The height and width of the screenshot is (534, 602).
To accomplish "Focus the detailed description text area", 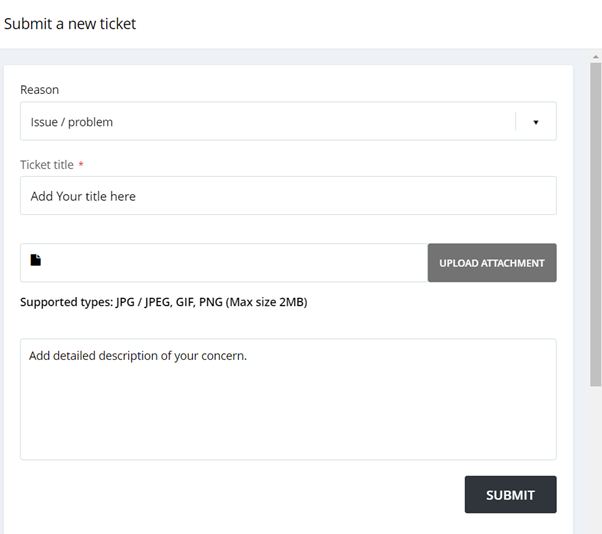I will pyautogui.click(x=288, y=399).
